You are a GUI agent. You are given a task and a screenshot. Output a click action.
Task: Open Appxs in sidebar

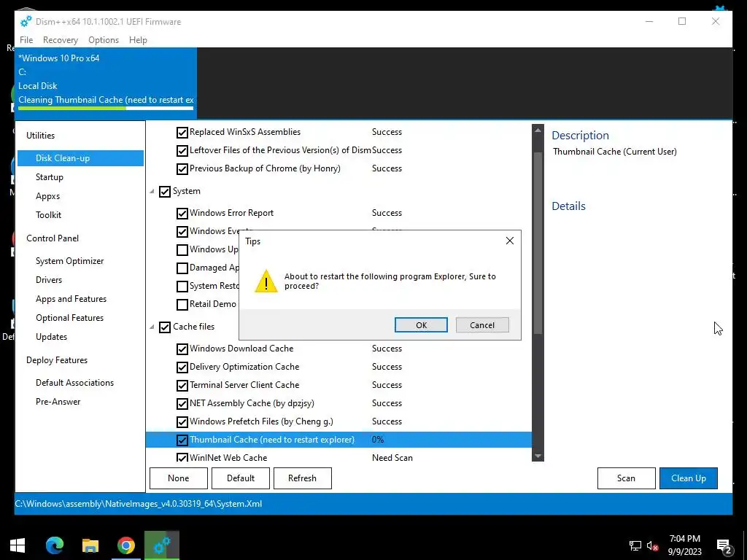coord(47,196)
